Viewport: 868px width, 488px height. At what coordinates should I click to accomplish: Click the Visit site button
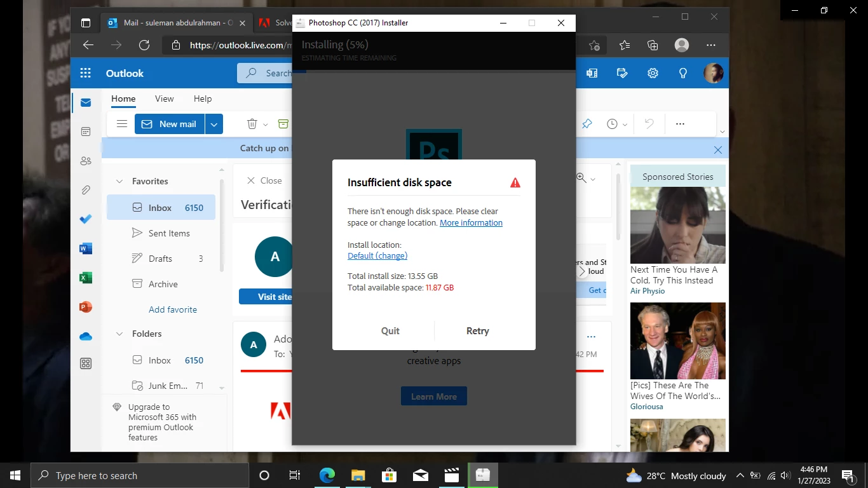tap(266, 297)
